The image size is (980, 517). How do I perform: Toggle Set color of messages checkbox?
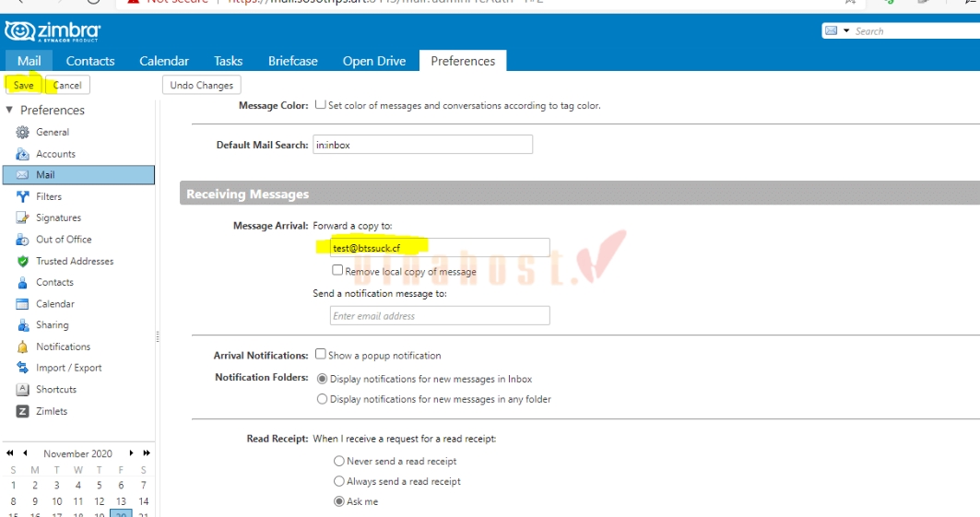[x=321, y=105]
